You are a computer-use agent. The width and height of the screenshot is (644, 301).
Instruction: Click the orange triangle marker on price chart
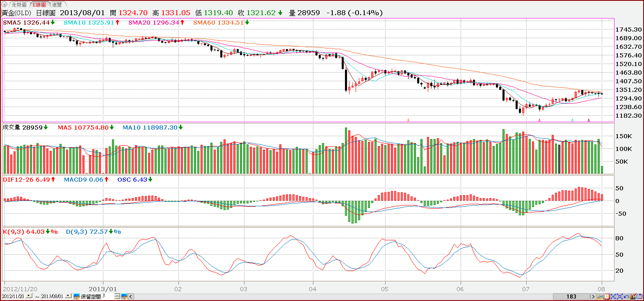click(x=408, y=121)
